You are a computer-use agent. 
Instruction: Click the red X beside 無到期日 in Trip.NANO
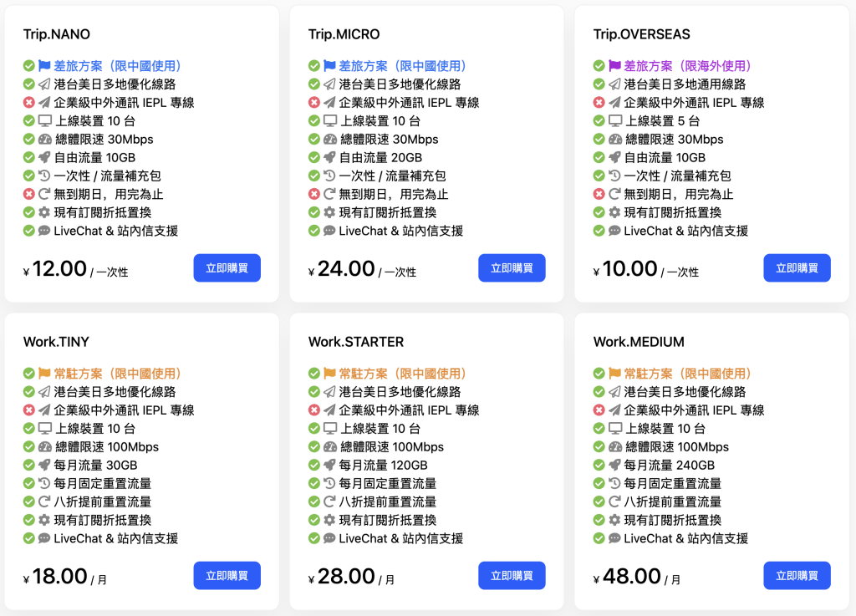click(x=28, y=195)
